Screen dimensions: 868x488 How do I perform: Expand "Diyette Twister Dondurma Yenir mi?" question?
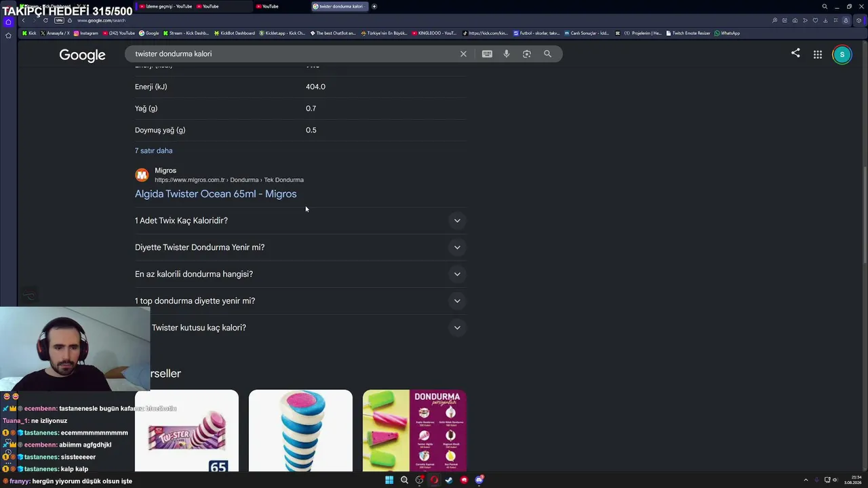[x=300, y=247]
